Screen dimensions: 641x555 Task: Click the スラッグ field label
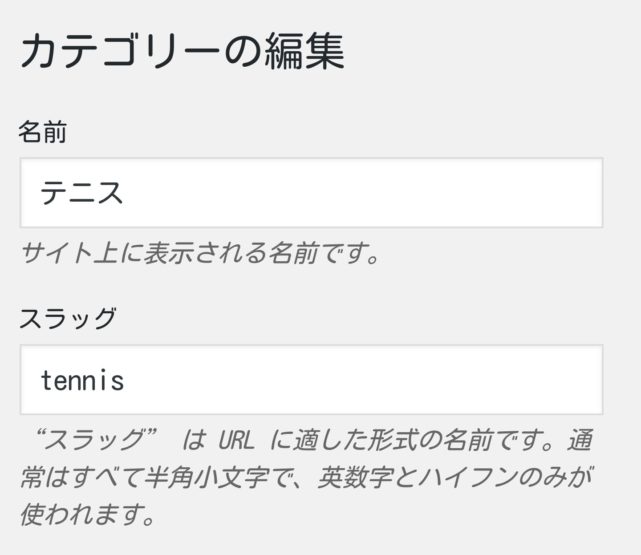pyautogui.click(x=68, y=319)
